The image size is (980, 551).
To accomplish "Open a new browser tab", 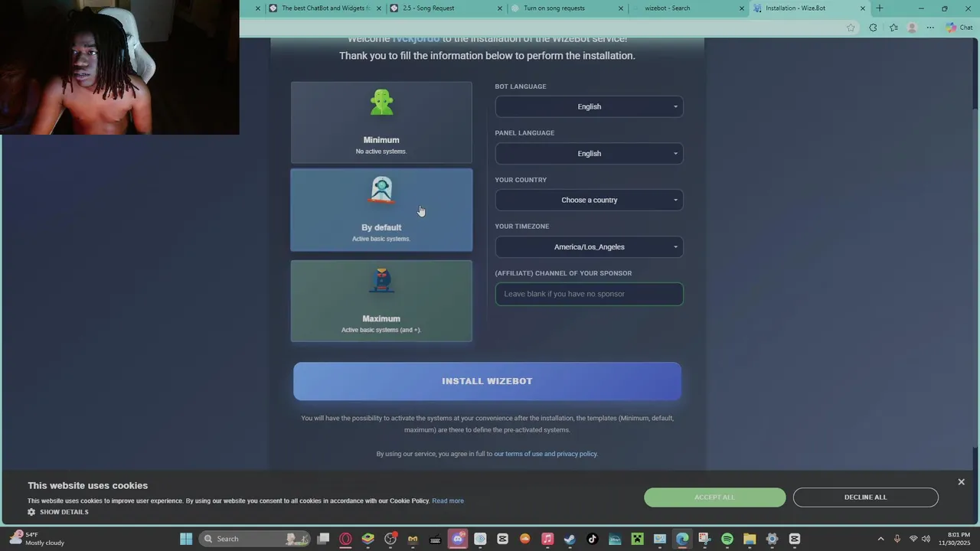I will click(880, 8).
